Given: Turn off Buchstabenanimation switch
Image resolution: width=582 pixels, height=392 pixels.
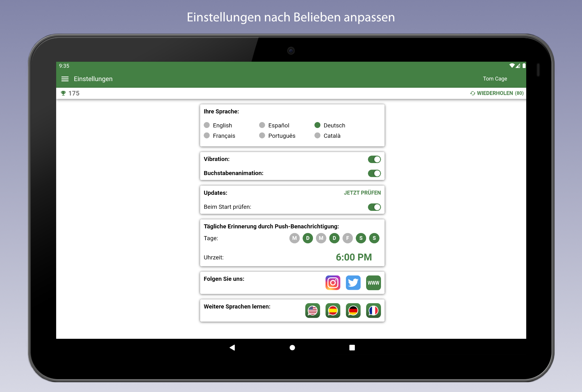Looking at the screenshot, I should (374, 173).
